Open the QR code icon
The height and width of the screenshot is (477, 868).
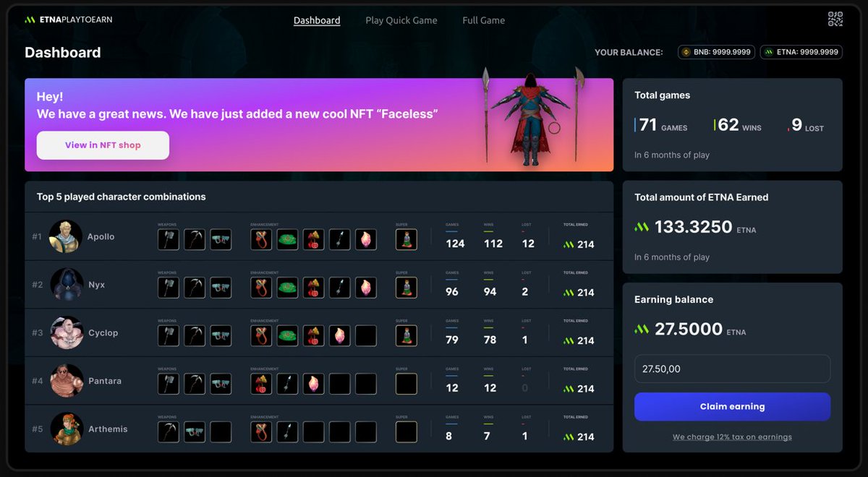tap(835, 19)
